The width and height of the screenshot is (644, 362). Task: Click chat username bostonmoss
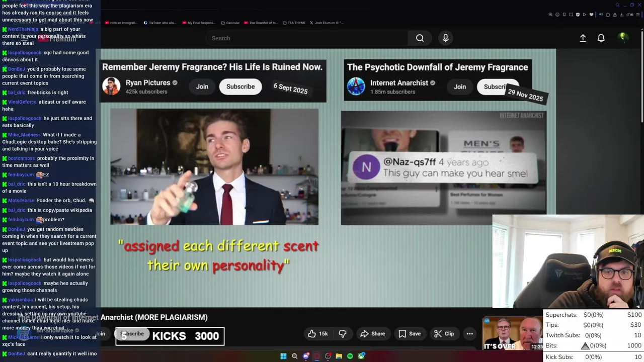click(22, 158)
